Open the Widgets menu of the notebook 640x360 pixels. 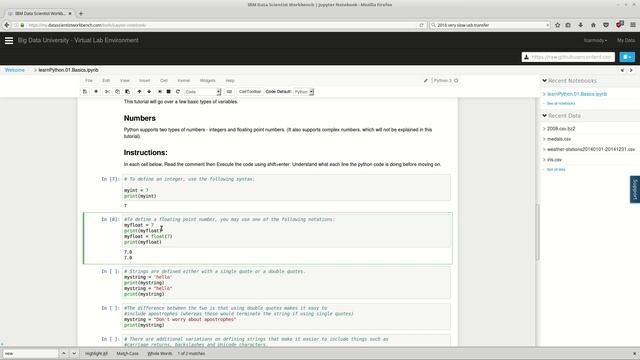(x=208, y=81)
